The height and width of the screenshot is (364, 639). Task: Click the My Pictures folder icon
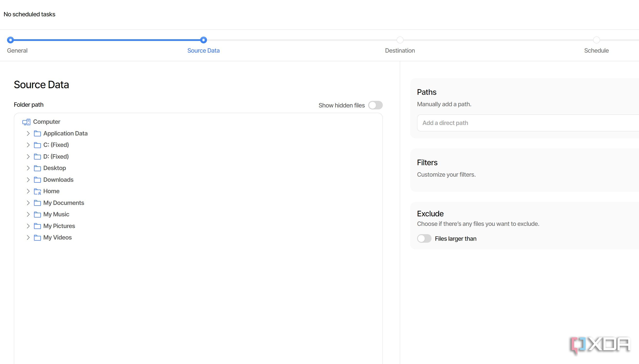(x=37, y=226)
